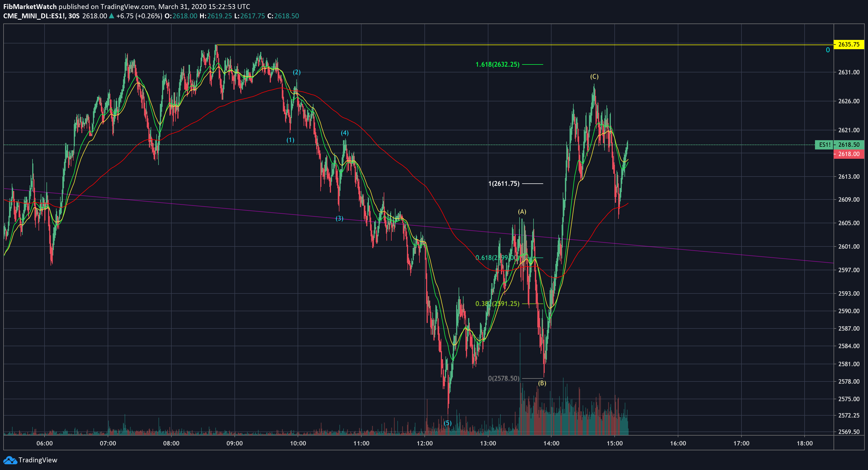The image size is (868, 470).
Task: Click the 30S interval label
Action: click(x=74, y=16)
